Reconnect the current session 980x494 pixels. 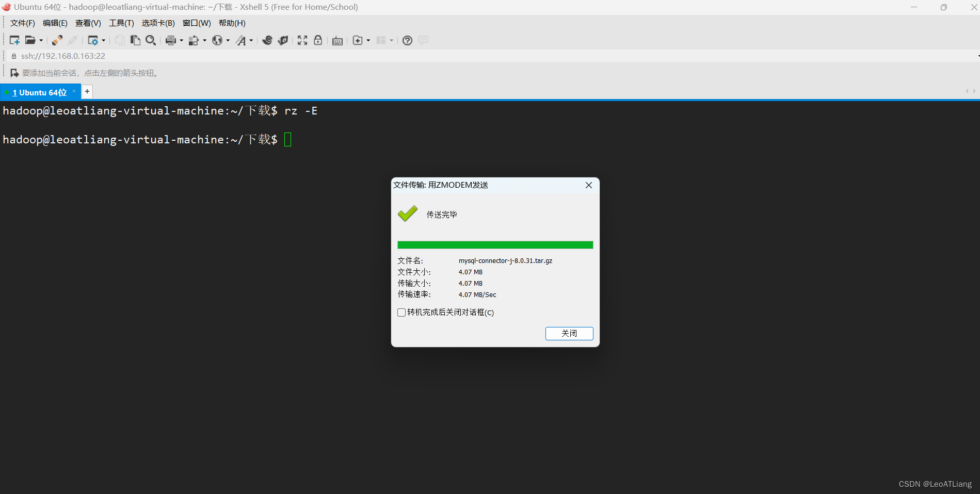click(57, 40)
